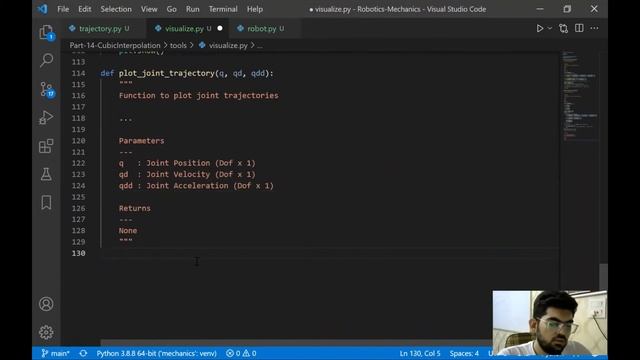Open the Manage gear menu
This screenshot has width=640, height=360.
46,332
